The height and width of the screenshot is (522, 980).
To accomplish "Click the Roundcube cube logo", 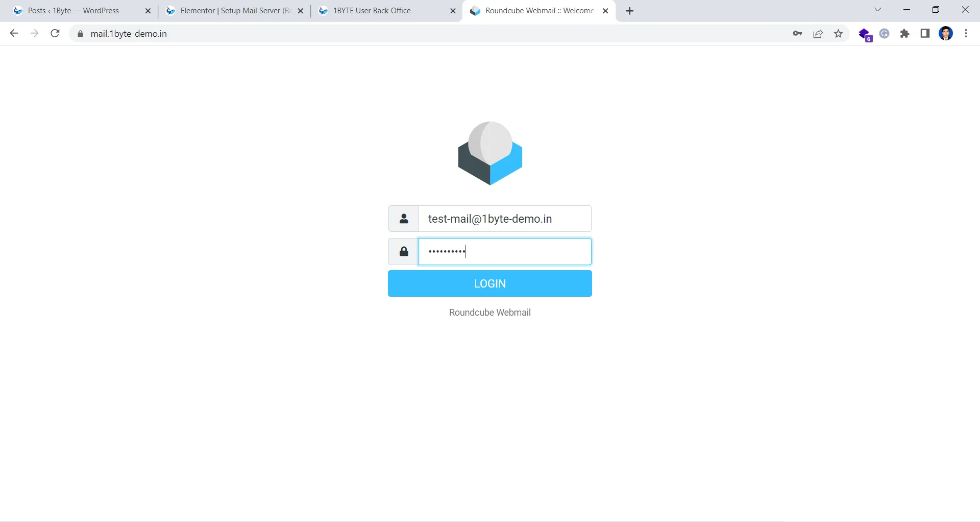I will pos(490,153).
